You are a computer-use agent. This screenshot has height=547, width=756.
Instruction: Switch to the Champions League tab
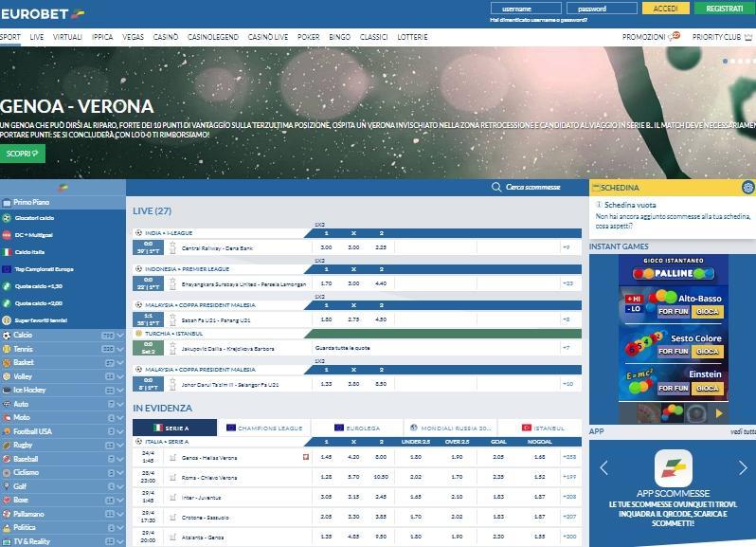tap(264, 428)
